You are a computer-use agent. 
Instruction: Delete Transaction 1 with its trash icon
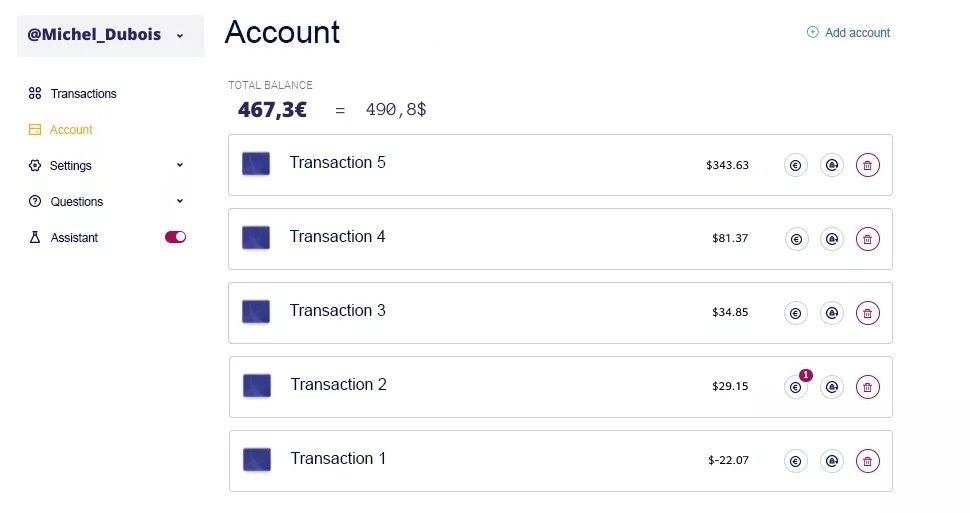[x=868, y=462]
